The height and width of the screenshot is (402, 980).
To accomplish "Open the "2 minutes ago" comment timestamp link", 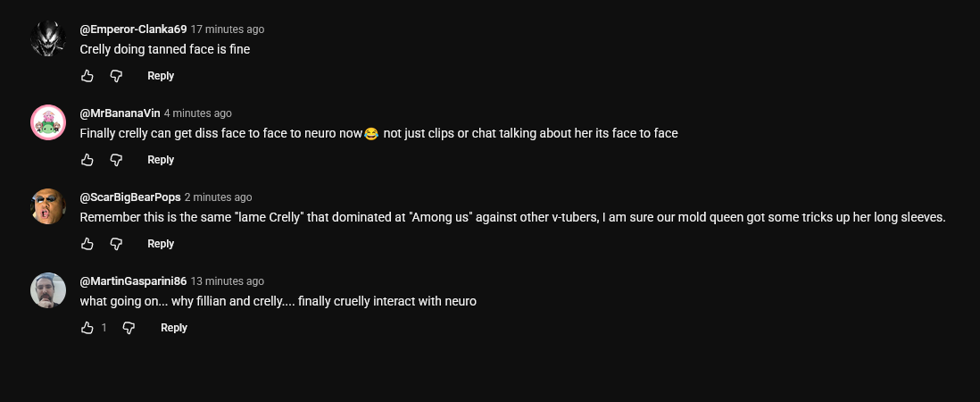I will click(218, 197).
